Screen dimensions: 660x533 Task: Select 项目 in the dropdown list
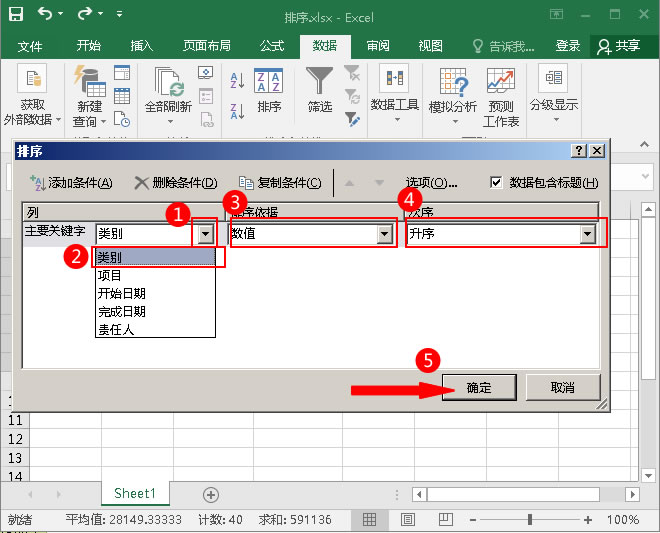(155, 275)
